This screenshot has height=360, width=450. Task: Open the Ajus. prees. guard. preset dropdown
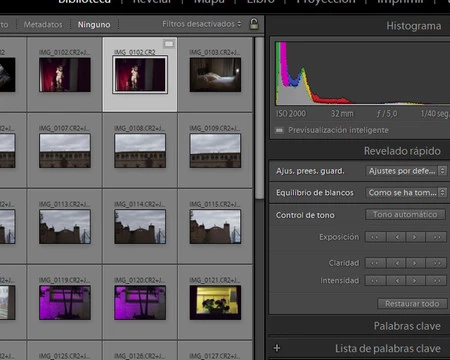[406, 171]
